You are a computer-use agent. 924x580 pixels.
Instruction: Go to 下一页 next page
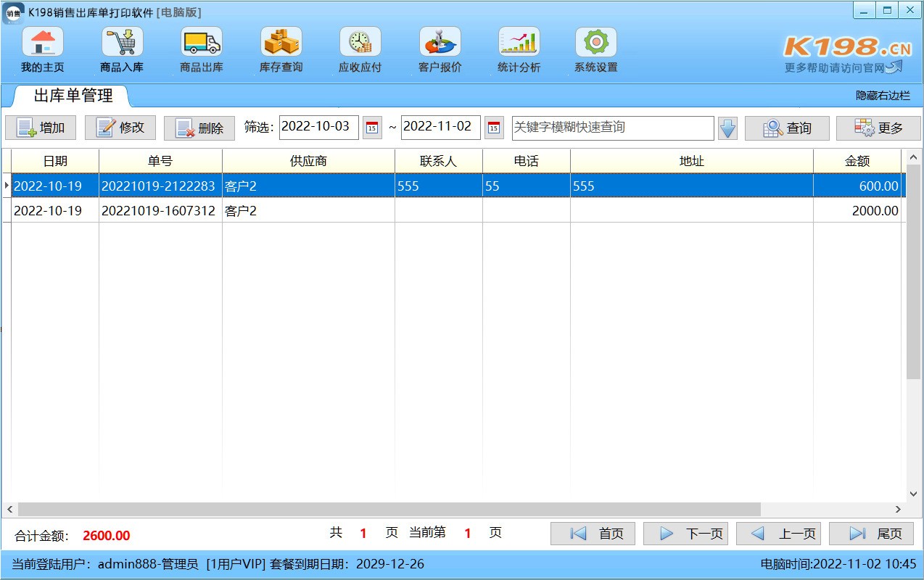685,534
